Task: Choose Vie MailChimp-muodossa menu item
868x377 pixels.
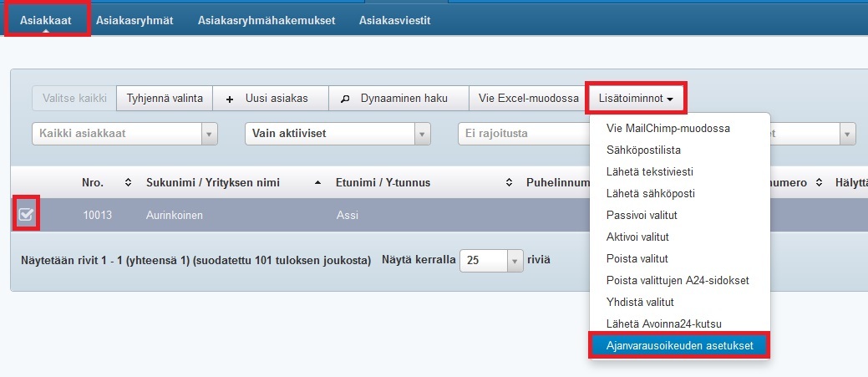Action: [x=669, y=129]
